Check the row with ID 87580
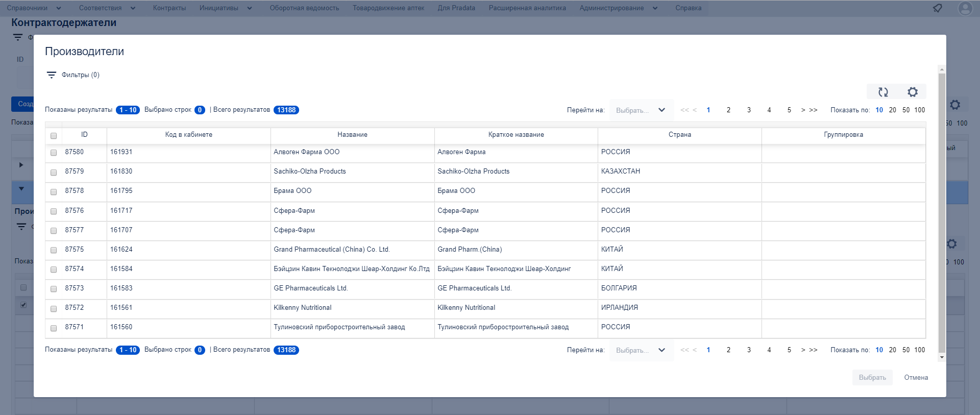The width and height of the screenshot is (980, 415). (54, 153)
